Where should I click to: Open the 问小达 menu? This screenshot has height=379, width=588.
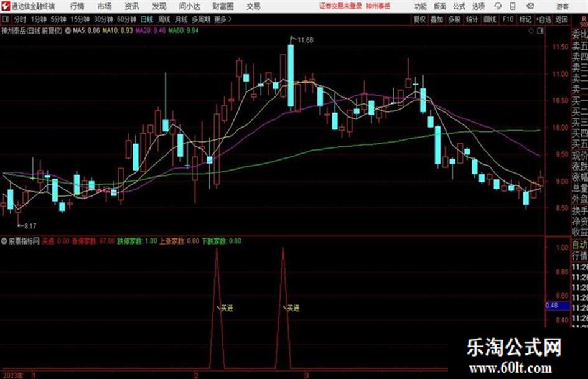pos(189,6)
